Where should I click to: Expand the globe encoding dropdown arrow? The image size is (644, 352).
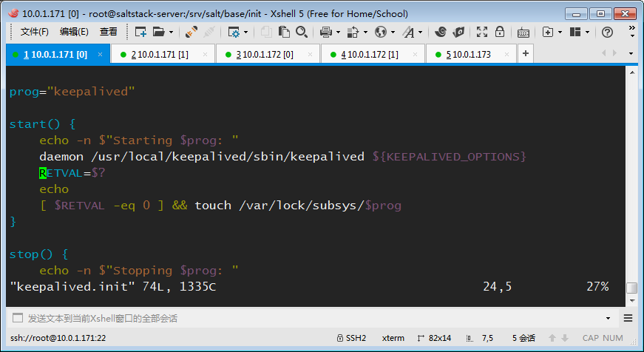[x=393, y=32]
